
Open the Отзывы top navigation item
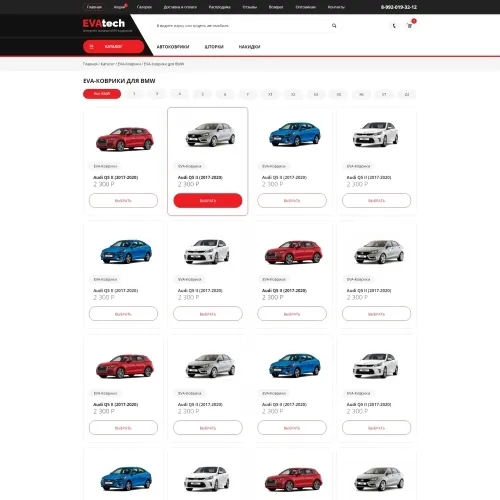pos(250,7)
